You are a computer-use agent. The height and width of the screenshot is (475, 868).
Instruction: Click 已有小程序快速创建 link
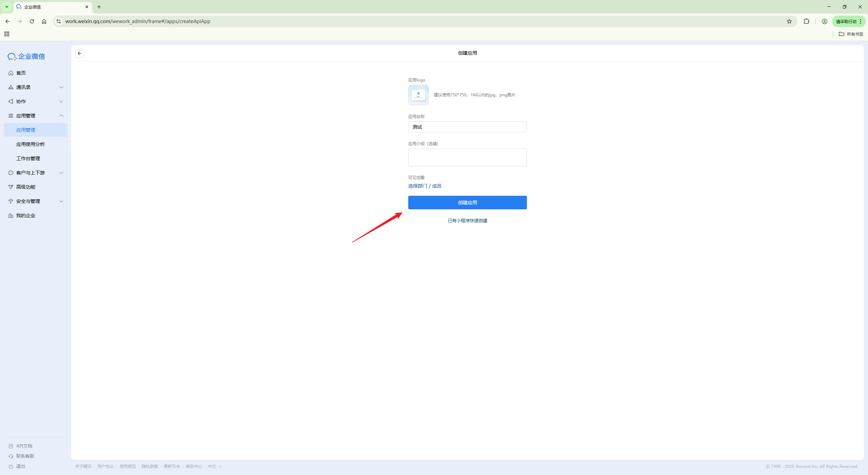(467, 221)
